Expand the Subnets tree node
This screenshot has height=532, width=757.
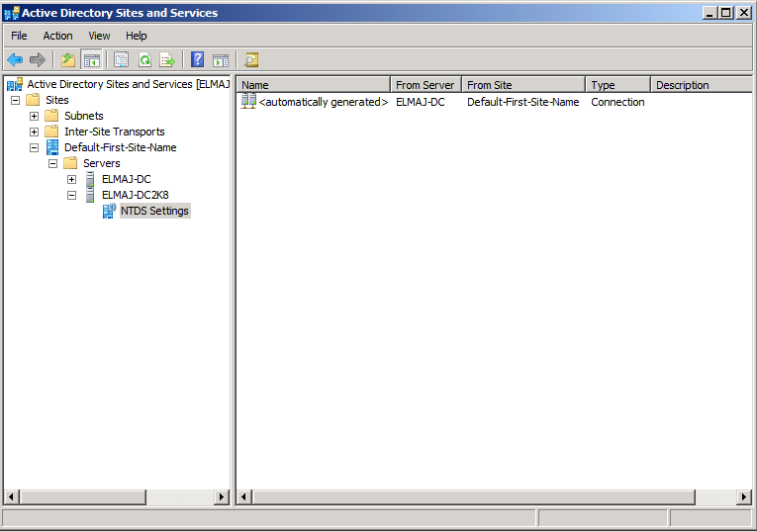click(35, 116)
